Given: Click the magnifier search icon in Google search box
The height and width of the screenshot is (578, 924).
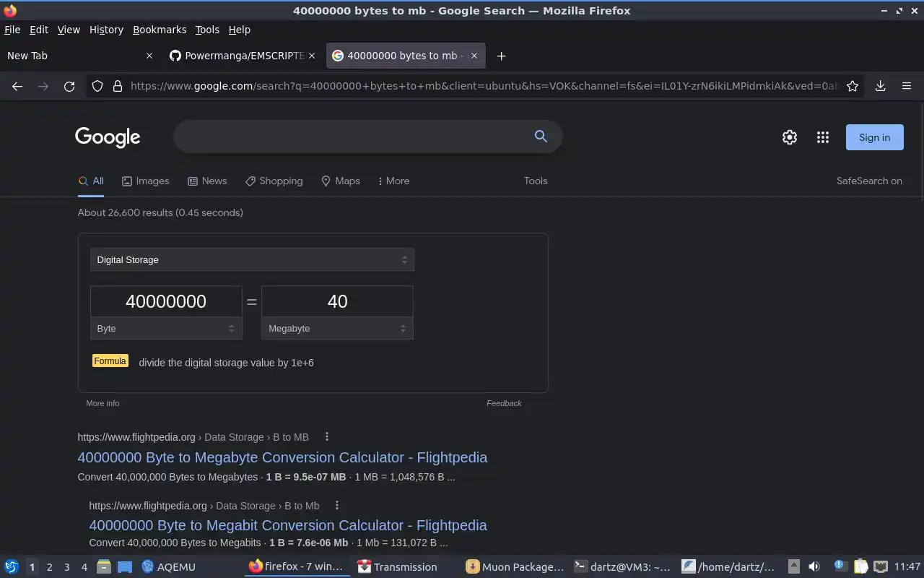Looking at the screenshot, I should pyautogui.click(x=541, y=137).
